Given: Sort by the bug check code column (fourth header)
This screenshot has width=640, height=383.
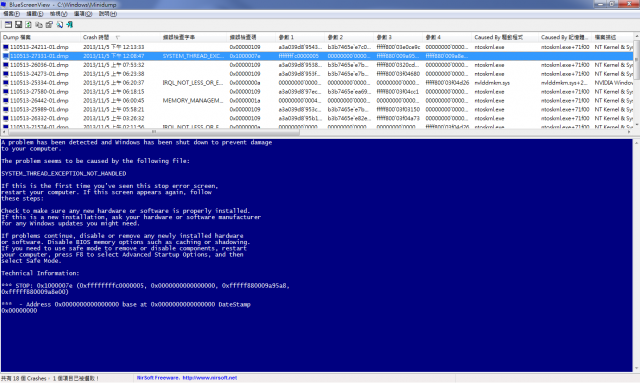Looking at the screenshot, I should 252,37.
